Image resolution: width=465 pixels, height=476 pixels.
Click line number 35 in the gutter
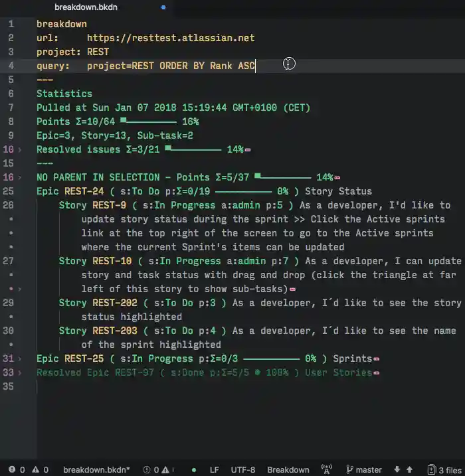[8, 386]
